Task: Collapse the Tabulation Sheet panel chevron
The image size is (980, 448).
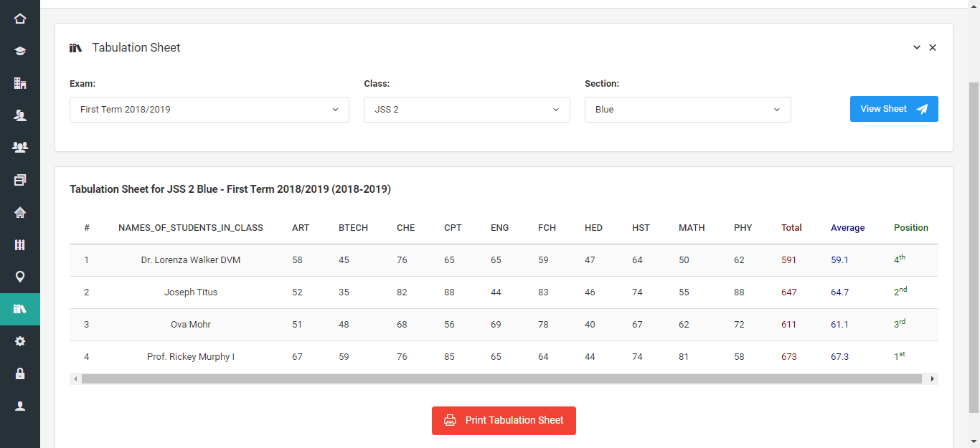Action: [x=916, y=47]
